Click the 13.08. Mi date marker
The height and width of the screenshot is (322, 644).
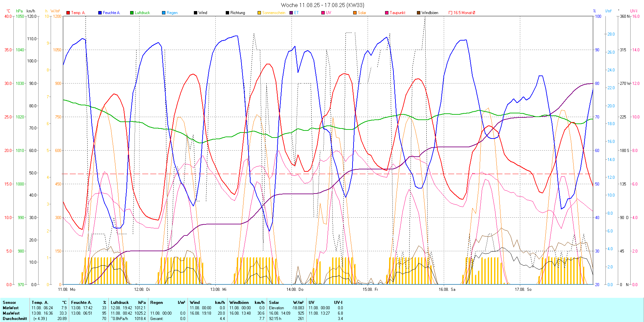click(x=218, y=289)
